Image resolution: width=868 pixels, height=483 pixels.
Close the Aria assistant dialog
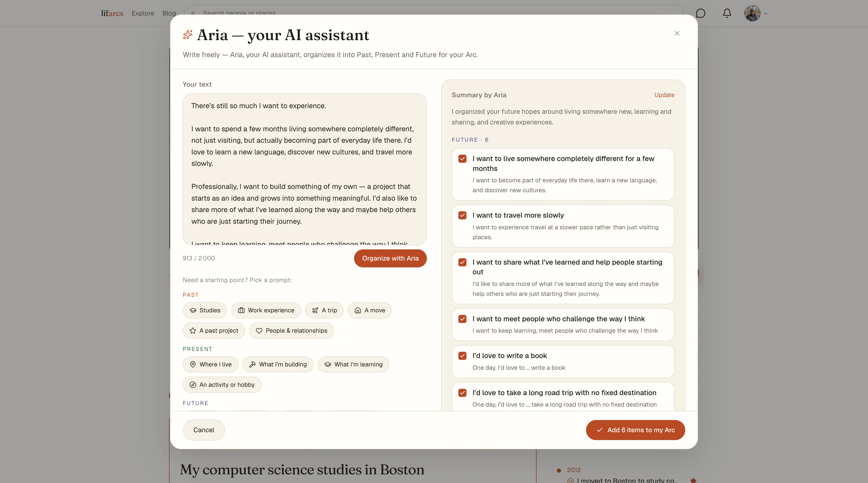click(x=677, y=33)
